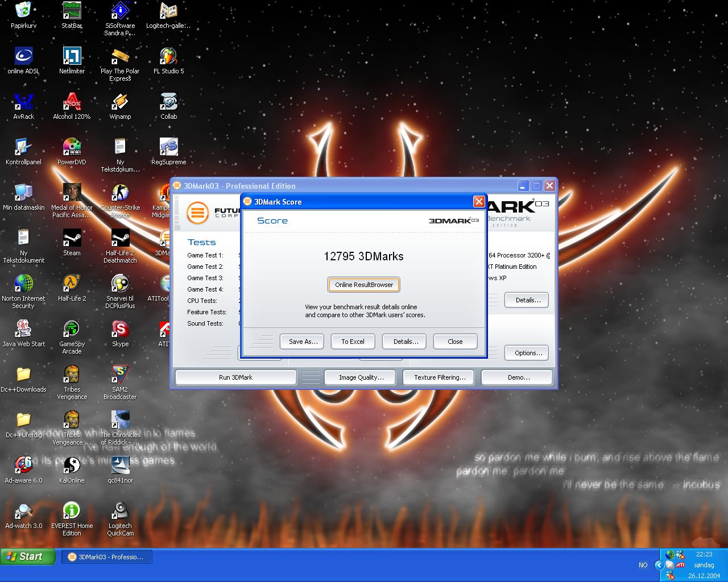Launch StatBar desktop shortcut
The height and width of the screenshot is (582, 728).
(72, 15)
